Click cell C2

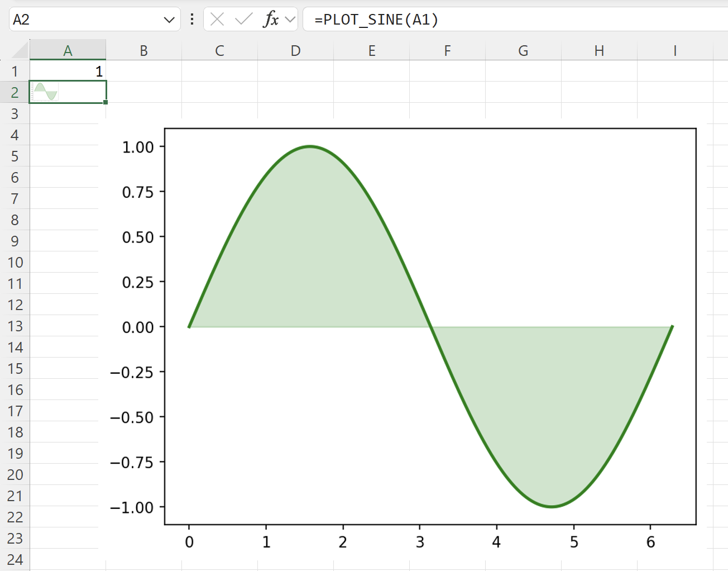(219, 92)
